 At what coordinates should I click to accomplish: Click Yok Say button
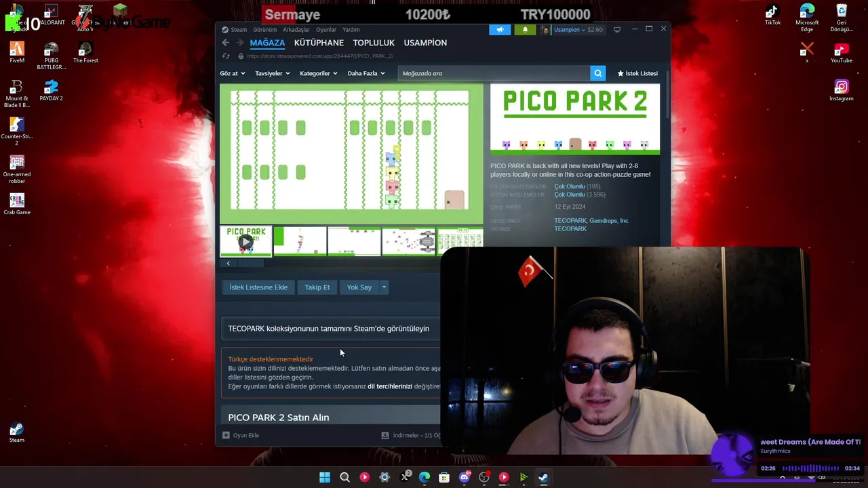pos(359,287)
